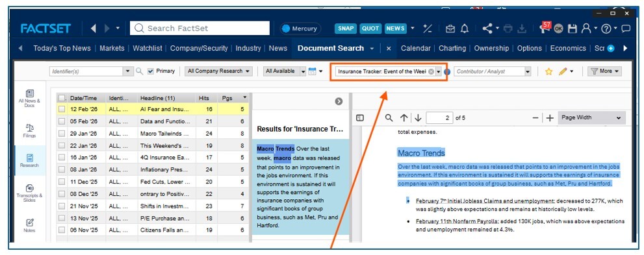The height and width of the screenshot is (255, 644).
Task: Click the pencil edit icon
Action: point(563,71)
